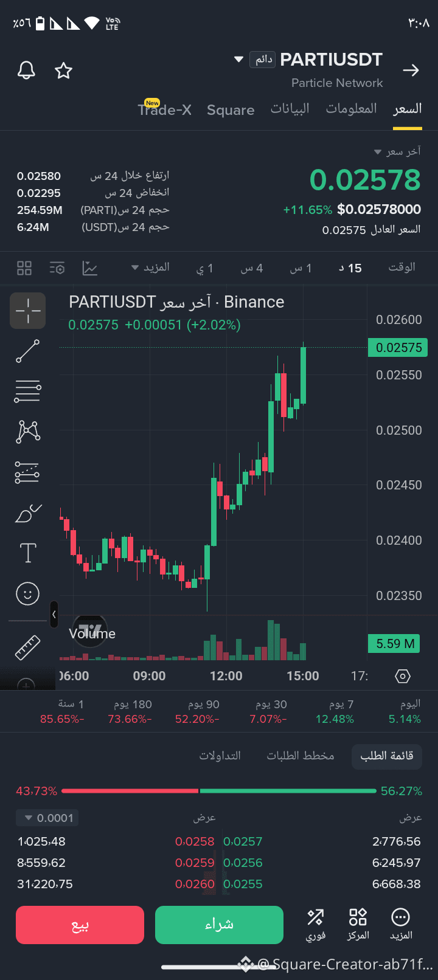This screenshot has width=438, height=980.
Task: Select the crosshair cursor tool
Action: [28, 311]
